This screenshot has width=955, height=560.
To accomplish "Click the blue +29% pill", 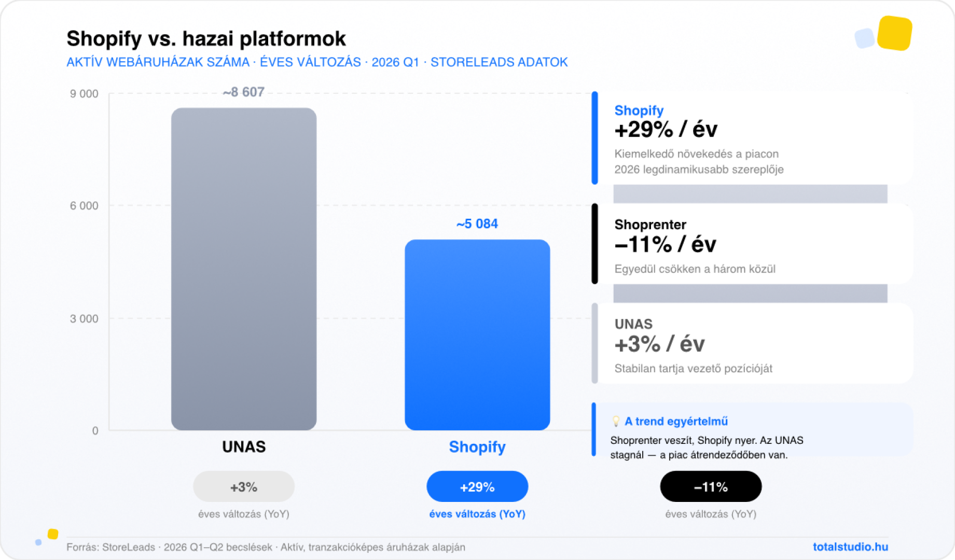I will click(477, 486).
